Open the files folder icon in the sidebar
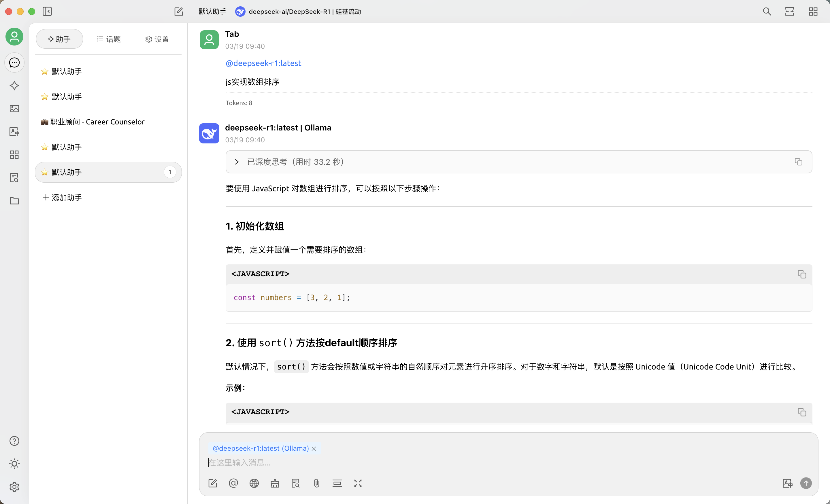 (x=14, y=201)
